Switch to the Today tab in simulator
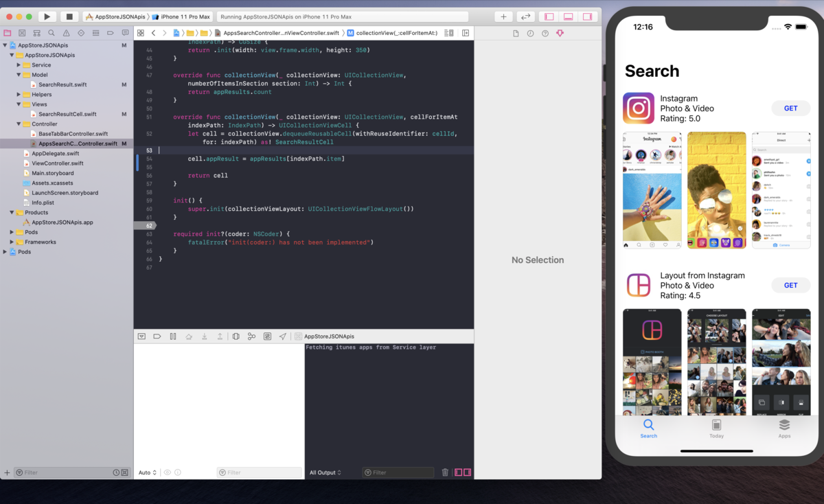This screenshot has height=504, width=824. tap(716, 429)
